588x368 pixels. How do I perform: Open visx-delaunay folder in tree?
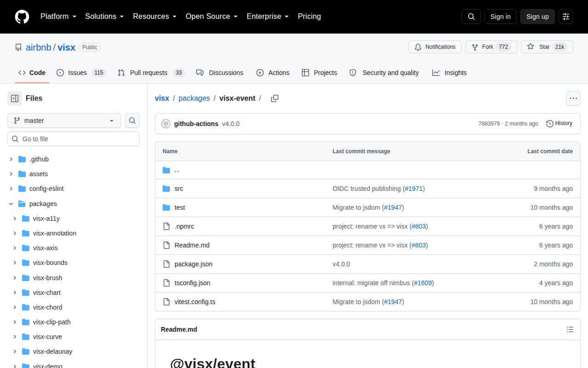(53, 351)
